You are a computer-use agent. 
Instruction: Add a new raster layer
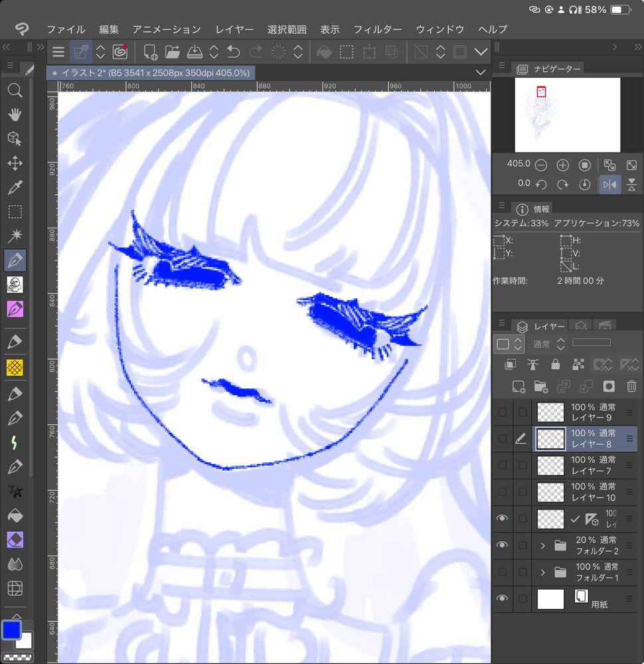point(519,386)
